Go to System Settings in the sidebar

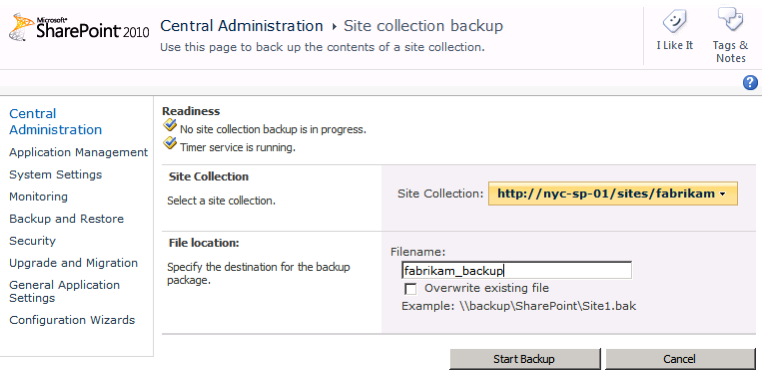point(55,175)
